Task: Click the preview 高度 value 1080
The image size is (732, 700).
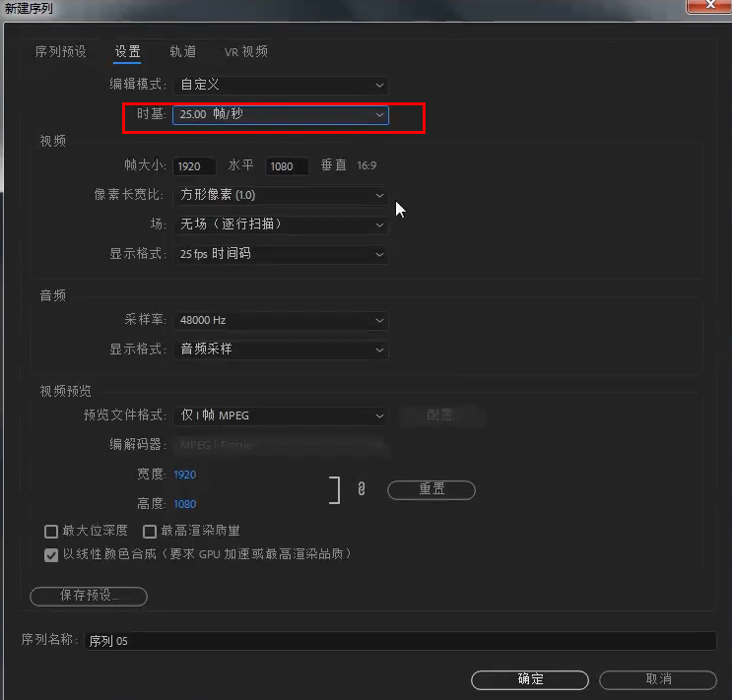Action: click(x=185, y=504)
